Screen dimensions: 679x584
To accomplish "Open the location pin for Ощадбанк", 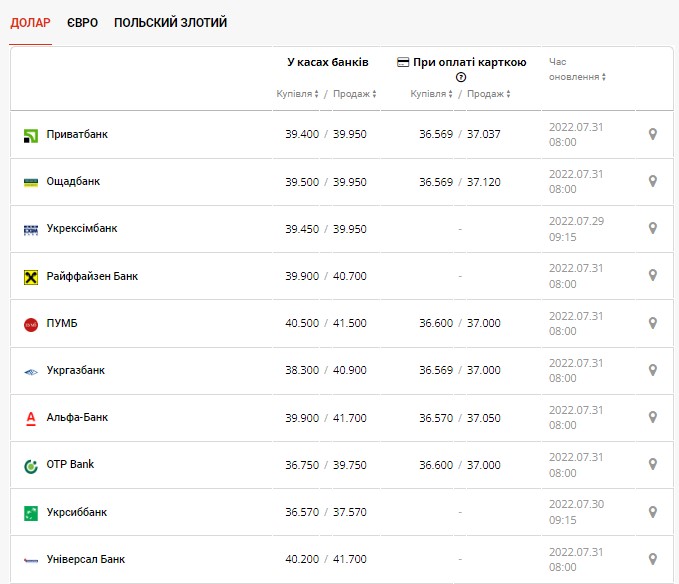I will 653,182.
